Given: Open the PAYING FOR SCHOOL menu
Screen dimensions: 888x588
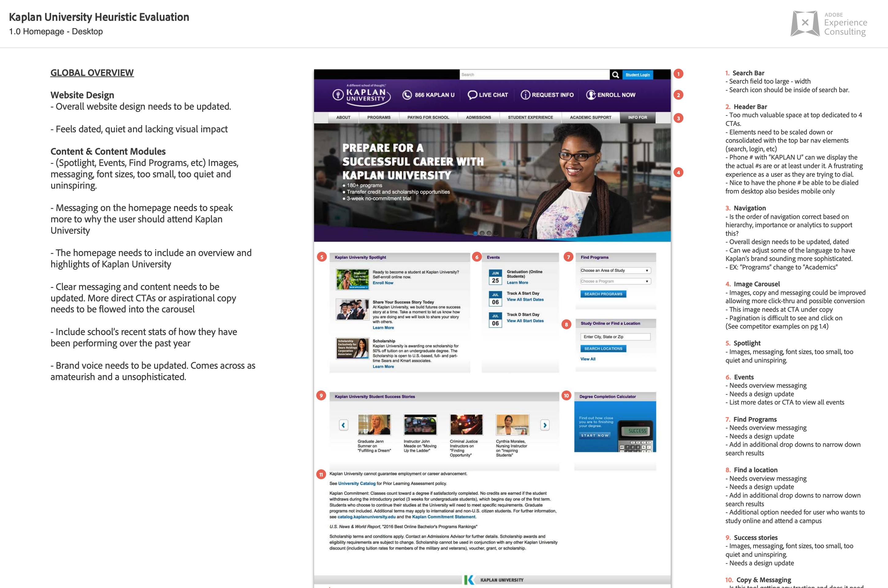Looking at the screenshot, I should (x=428, y=117).
